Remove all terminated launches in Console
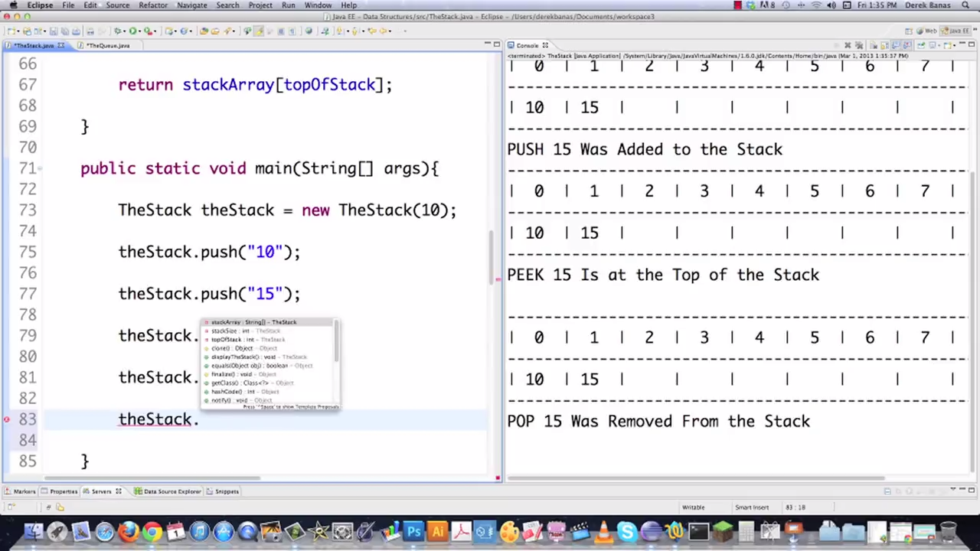Viewport: 980px width, 551px height. 859,45
